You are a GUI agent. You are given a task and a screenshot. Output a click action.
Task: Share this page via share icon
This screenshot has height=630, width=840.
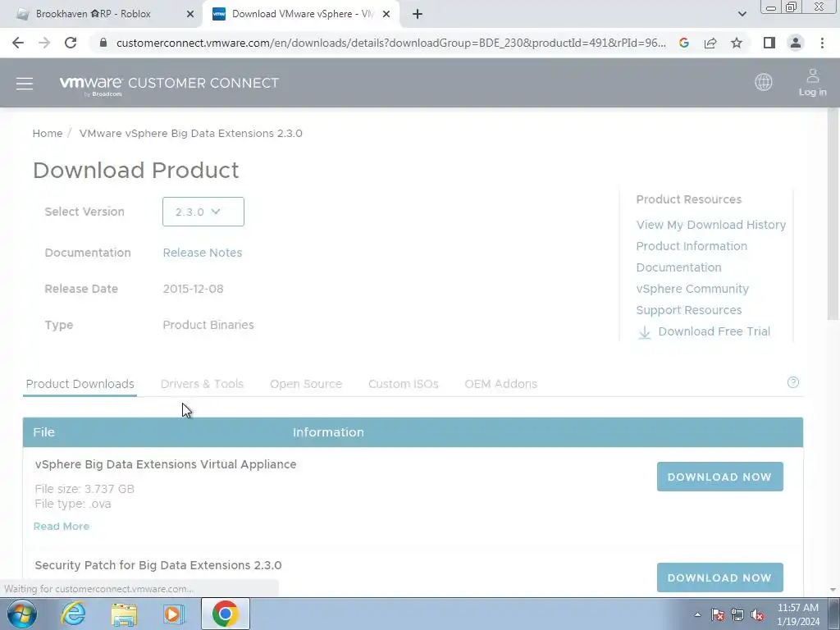710,43
